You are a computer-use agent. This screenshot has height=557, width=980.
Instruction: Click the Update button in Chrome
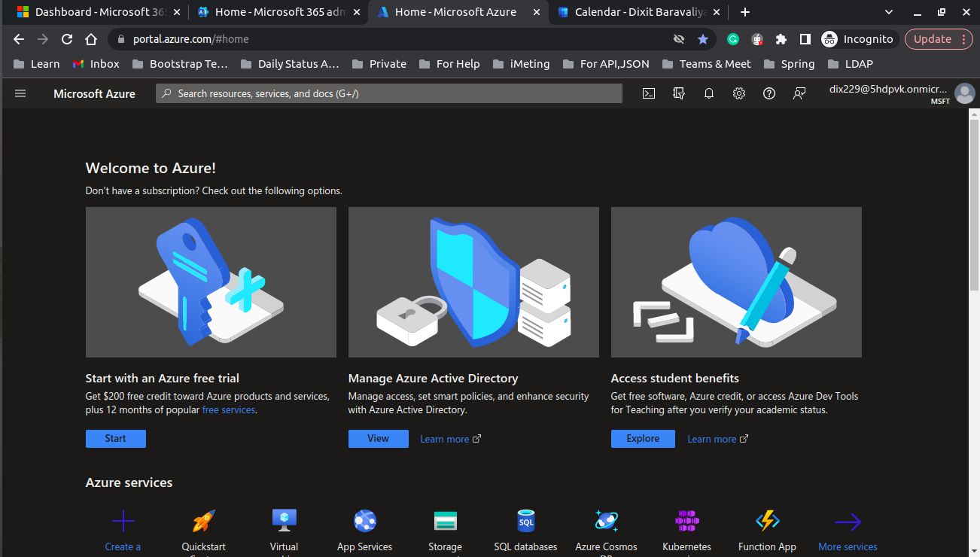coord(939,39)
